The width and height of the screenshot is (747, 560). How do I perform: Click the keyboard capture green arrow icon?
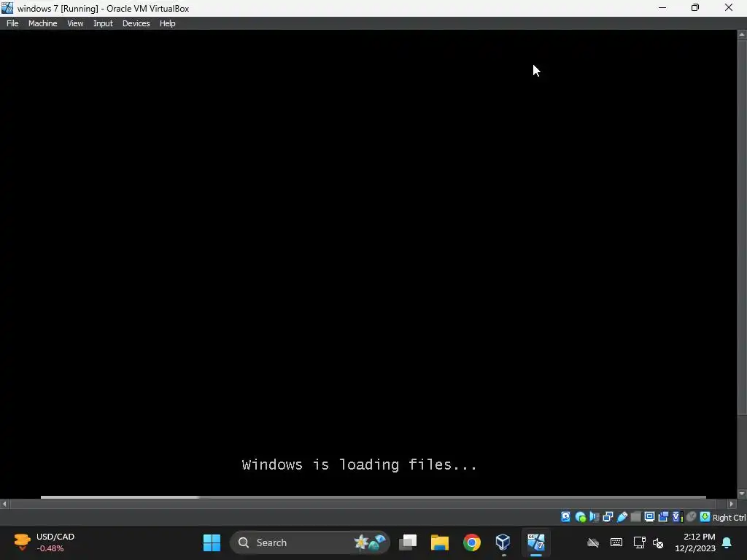(x=705, y=517)
